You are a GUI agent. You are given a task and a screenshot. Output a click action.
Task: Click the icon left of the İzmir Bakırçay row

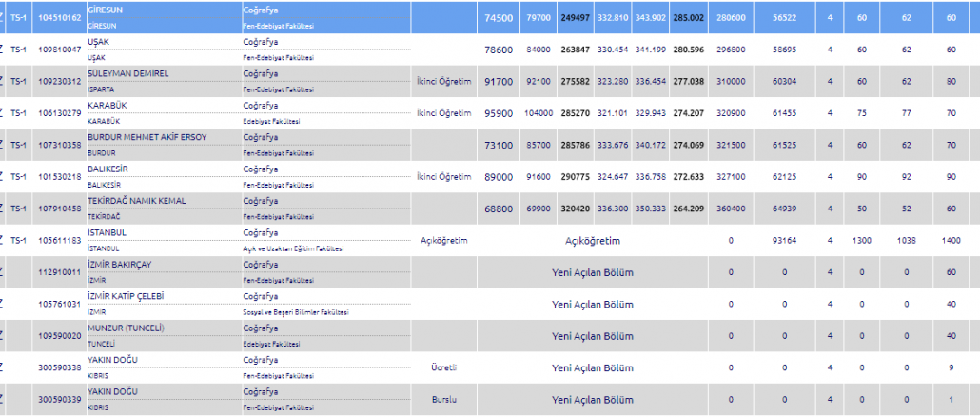[x=3, y=271]
